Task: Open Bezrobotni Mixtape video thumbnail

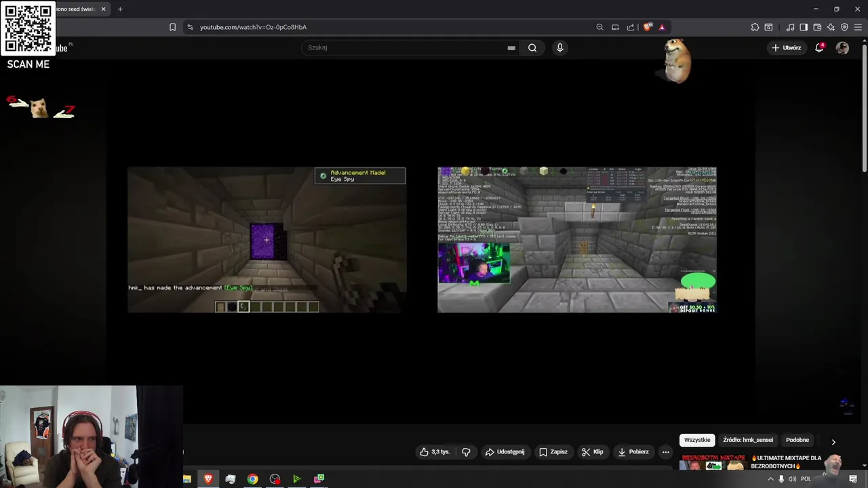Action: [x=712, y=462]
